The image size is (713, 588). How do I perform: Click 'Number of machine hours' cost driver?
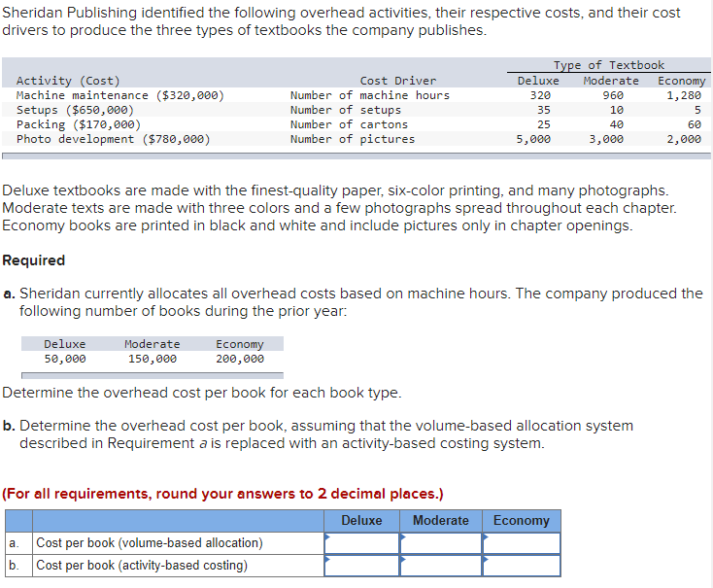pos(370,95)
